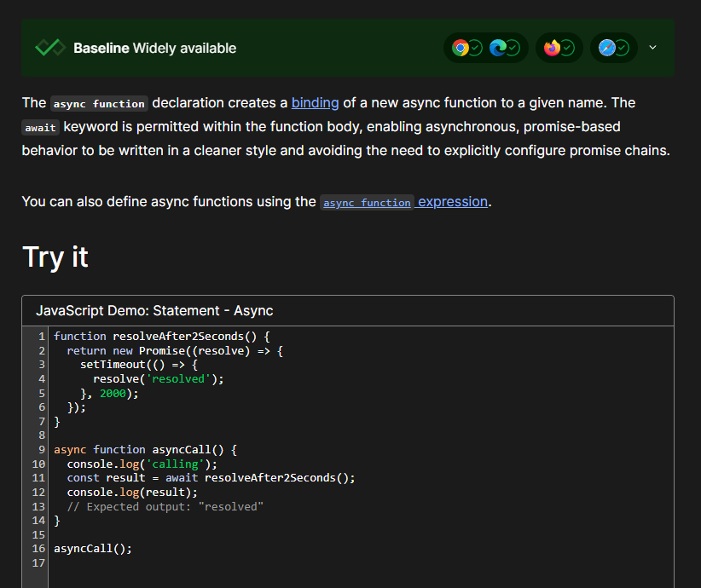Click the JavaScript Demo title bar
Viewport: 701px width, 588px height.
[x=154, y=311]
